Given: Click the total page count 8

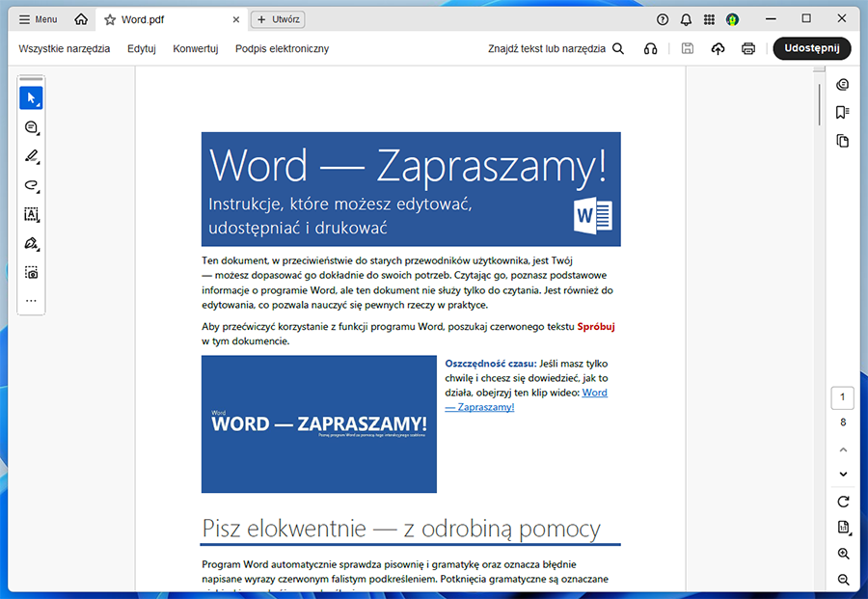Looking at the screenshot, I should [843, 422].
